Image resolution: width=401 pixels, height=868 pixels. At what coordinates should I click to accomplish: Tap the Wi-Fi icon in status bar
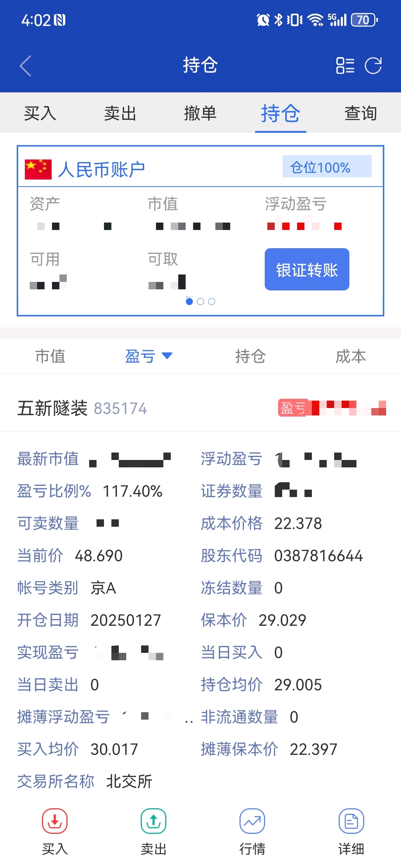pos(316,20)
